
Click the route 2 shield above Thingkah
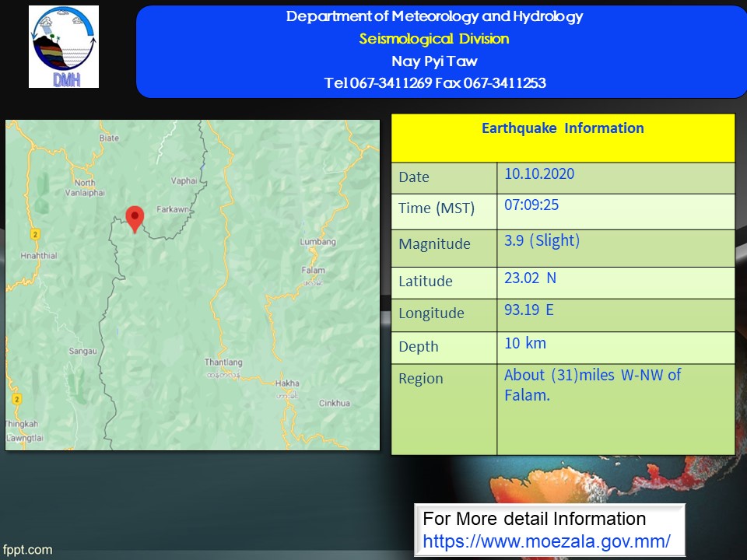pyautogui.click(x=15, y=399)
